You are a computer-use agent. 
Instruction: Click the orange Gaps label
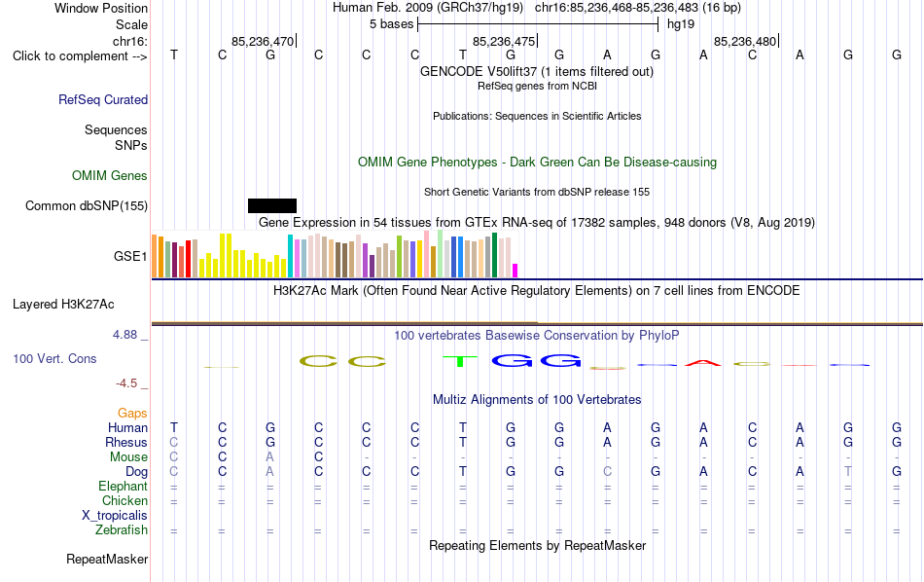coord(132,414)
